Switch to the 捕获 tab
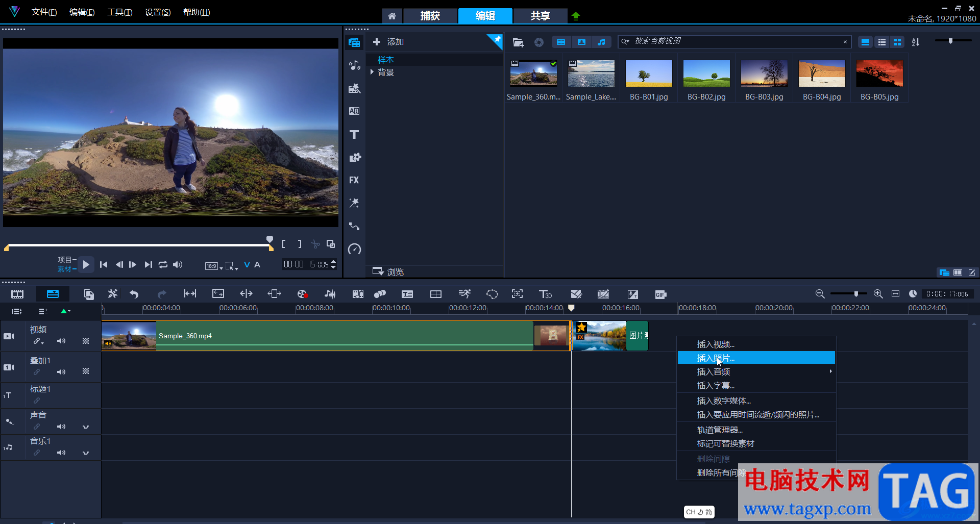The image size is (980, 524). pyautogui.click(x=430, y=16)
